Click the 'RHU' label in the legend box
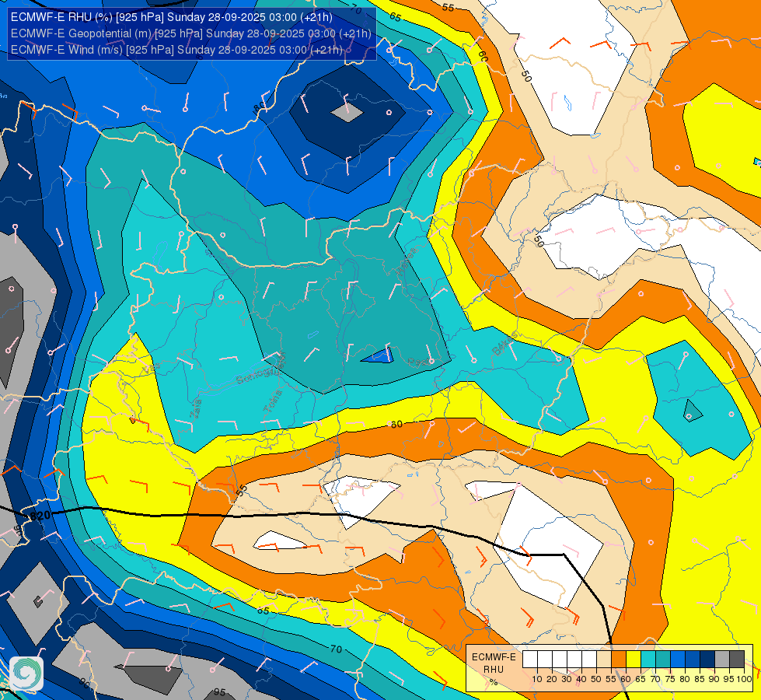Viewport: 761px width, 700px height. [493, 670]
